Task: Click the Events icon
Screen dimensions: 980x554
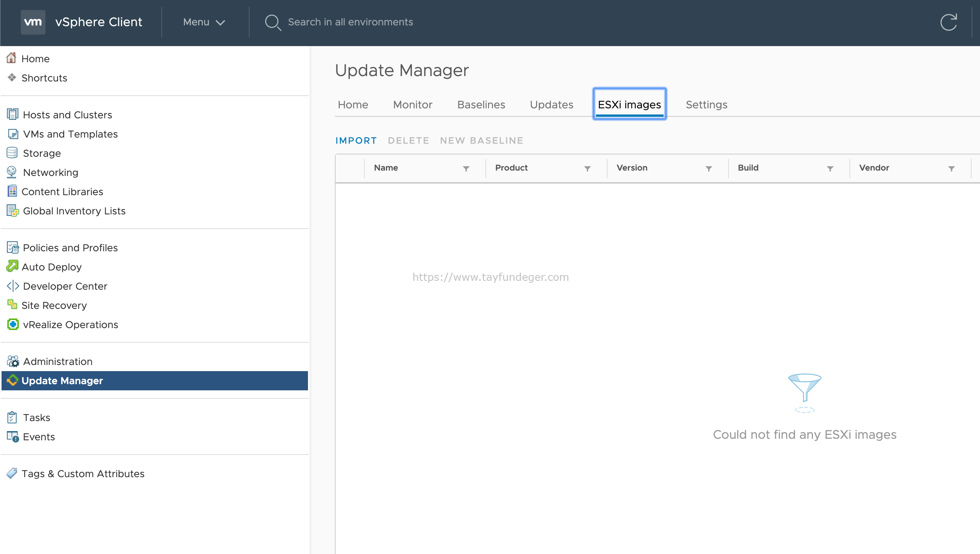Action: pos(13,436)
